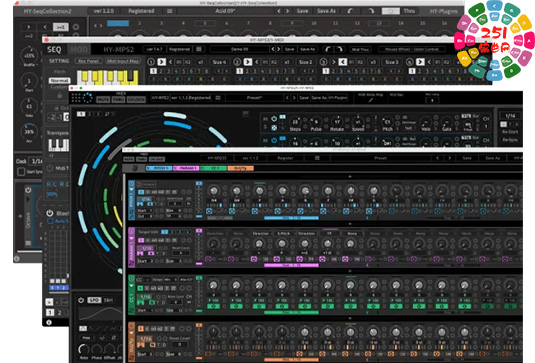
Task: Open Demo 09 preset selector in HY-MPS2
Action: (x=240, y=49)
